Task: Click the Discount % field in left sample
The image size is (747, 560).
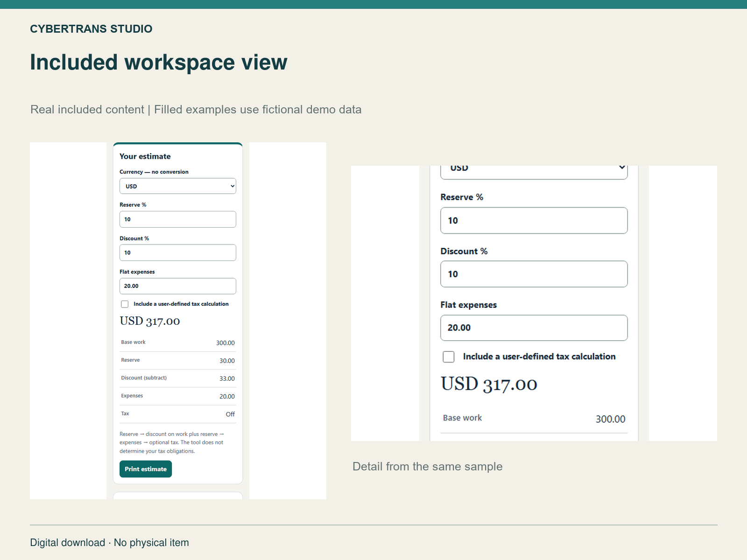Action: (x=178, y=252)
